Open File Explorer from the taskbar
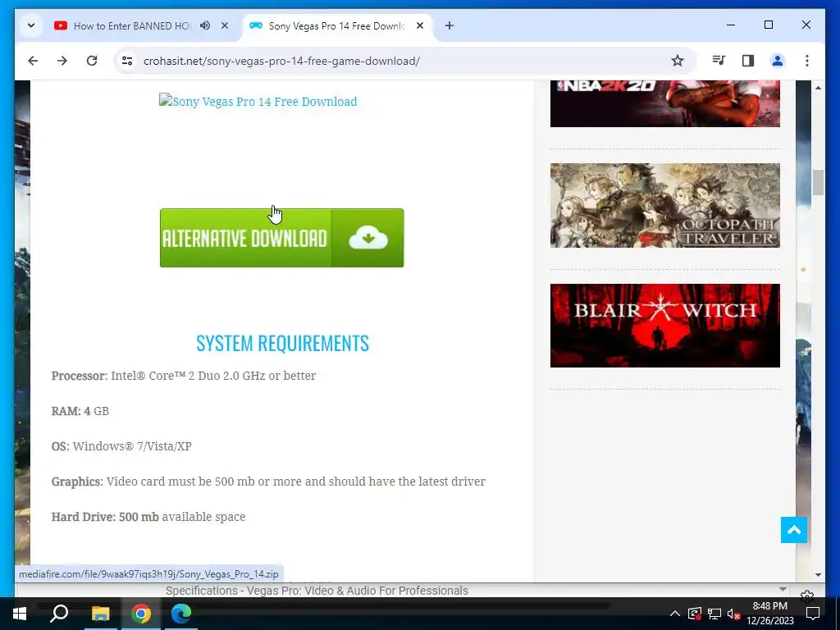This screenshot has width=840, height=630. [100, 614]
